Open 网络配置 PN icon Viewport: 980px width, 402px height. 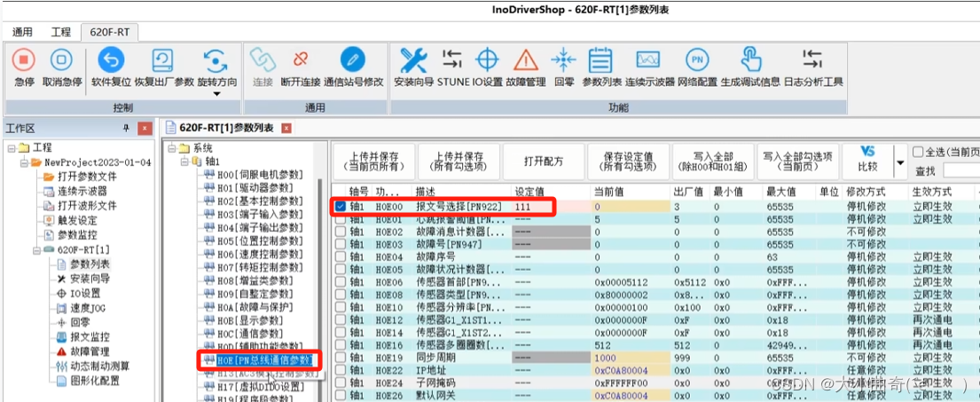pyautogui.click(x=697, y=60)
